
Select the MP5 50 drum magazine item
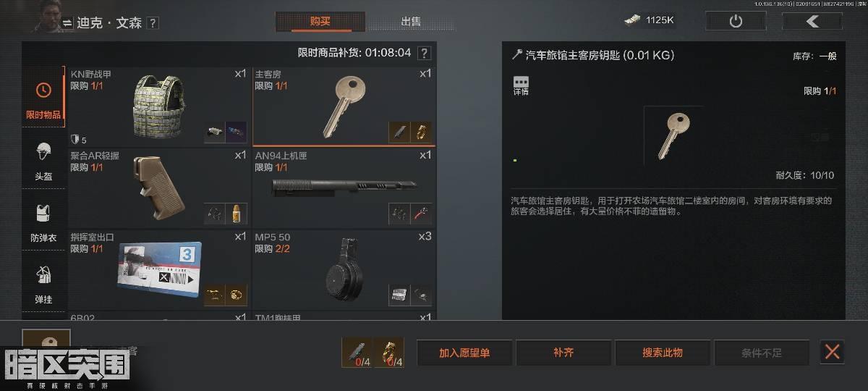(344, 269)
